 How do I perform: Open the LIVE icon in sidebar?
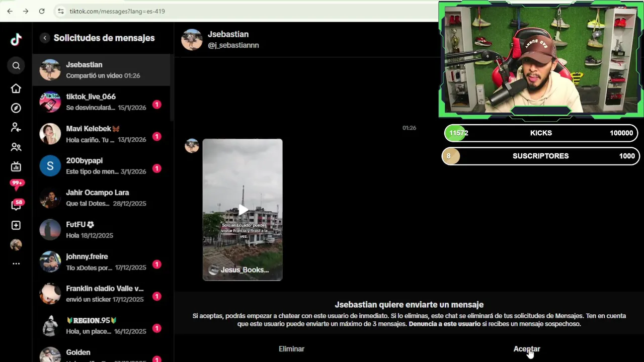16,167
